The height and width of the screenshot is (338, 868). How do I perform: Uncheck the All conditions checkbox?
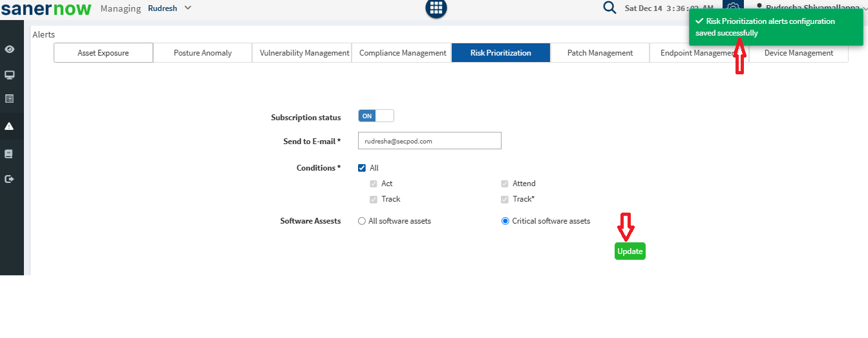click(362, 168)
